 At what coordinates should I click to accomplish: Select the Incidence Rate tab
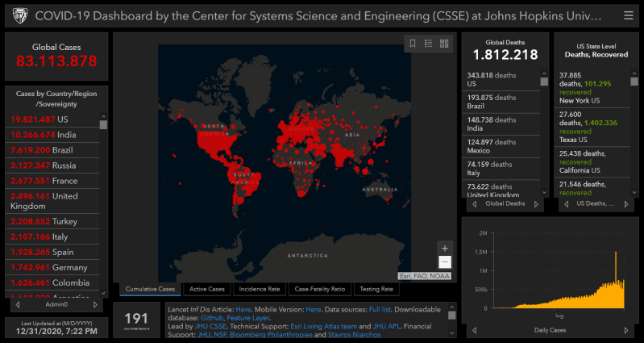tap(259, 289)
